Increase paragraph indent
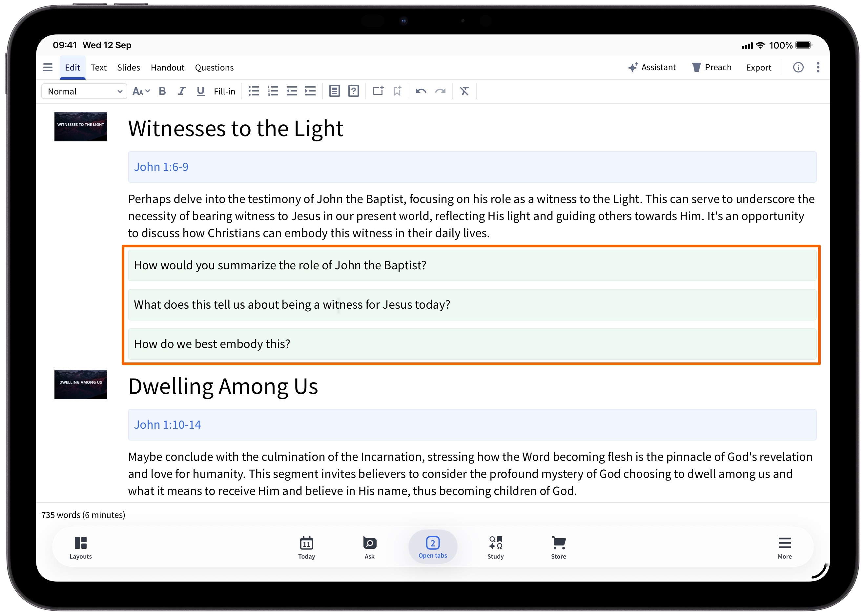The height and width of the screenshot is (616, 866). point(310,92)
